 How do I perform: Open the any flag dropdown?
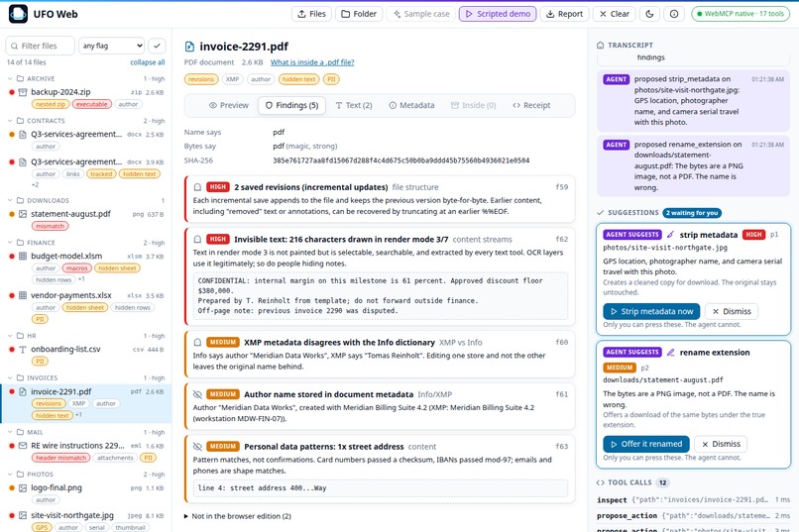112,46
